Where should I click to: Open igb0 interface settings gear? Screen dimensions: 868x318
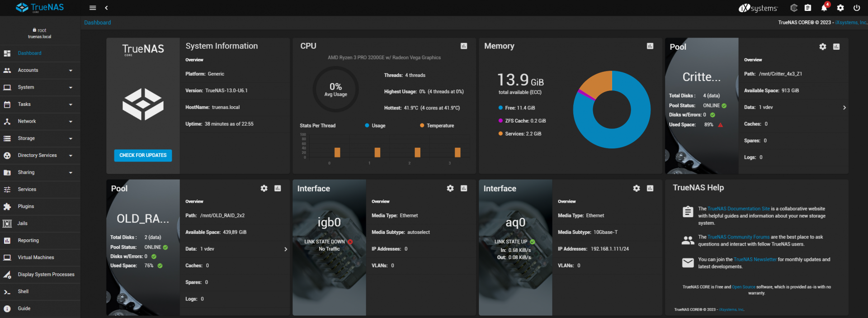click(450, 188)
